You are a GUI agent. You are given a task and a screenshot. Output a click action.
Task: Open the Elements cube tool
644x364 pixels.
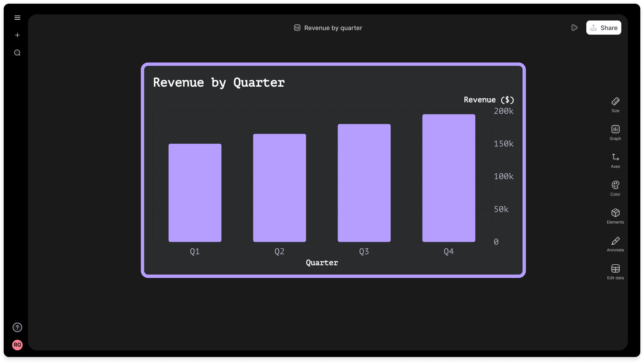point(615,216)
